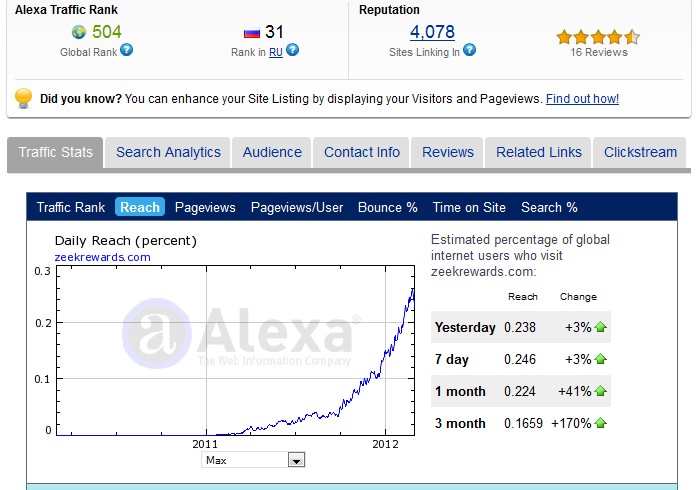Select the Reach chart option
The width and height of the screenshot is (697, 490).
pyautogui.click(x=140, y=207)
